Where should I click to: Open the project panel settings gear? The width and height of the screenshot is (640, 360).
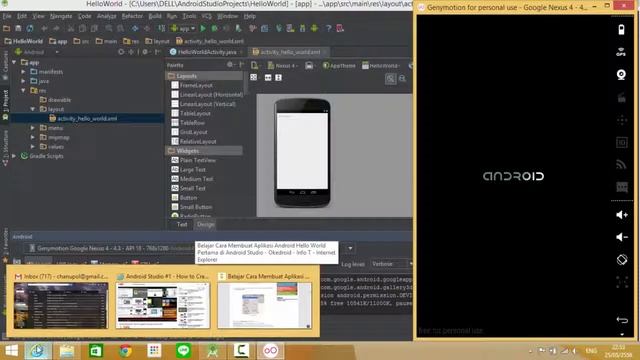coord(145,52)
